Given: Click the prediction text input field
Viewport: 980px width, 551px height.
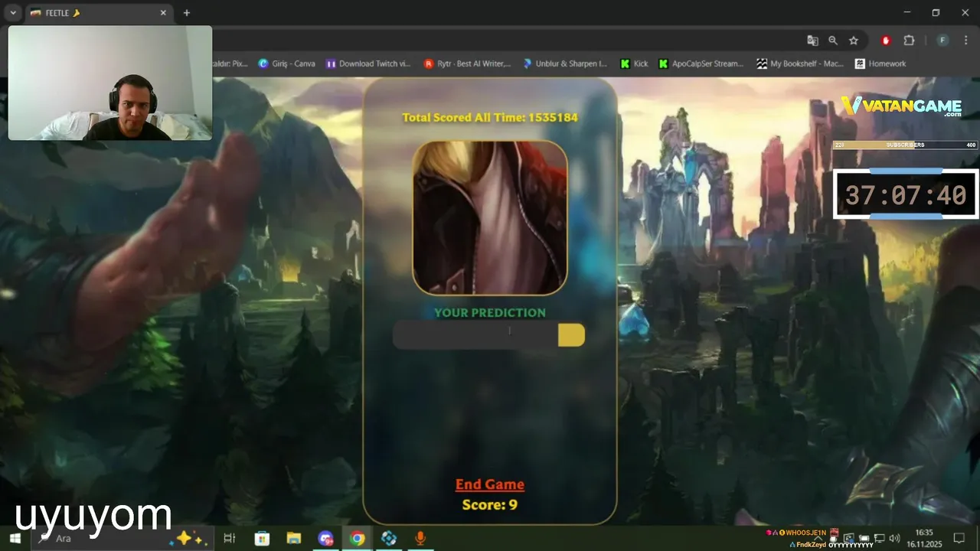Looking at the screenshot, I should point(475,335).
